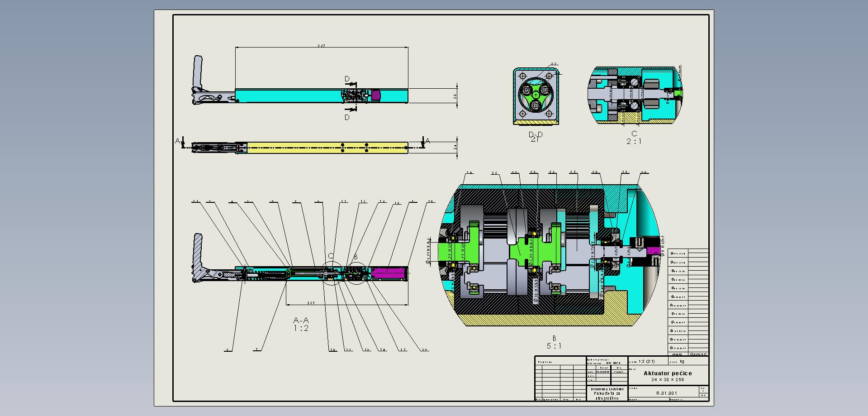868x416 pixels.
Task: Click the D-D planetary gear section view
Action: pyautogui.click(x=536, y=96)
